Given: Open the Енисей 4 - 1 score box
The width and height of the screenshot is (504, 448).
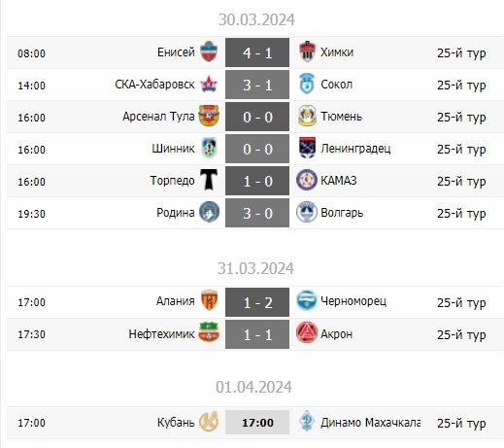Looking at the screenshot, I should coord(257,52).
